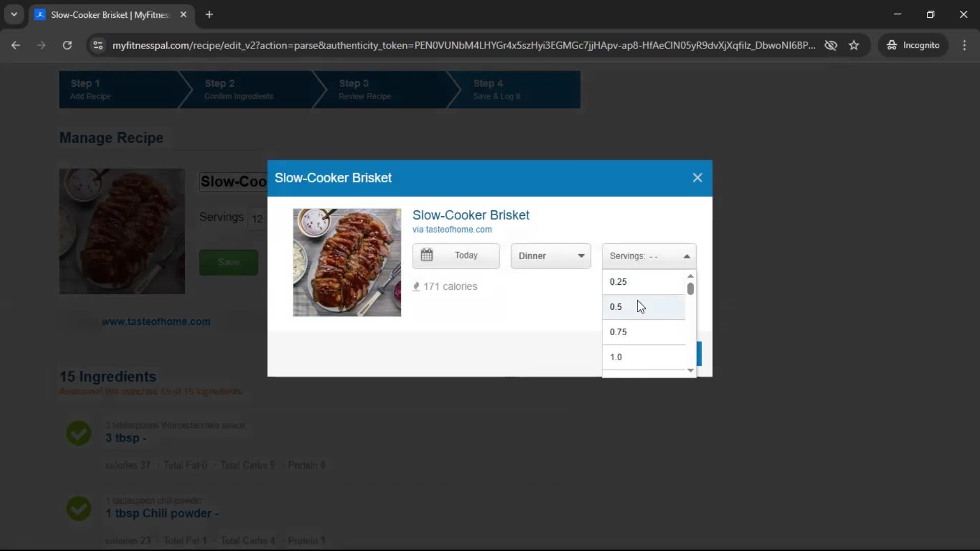The width and height of the screenshot is (980, 551).
Task: Close the Slow-Cooker Brisket dialog
Action: click(x=697, y=178)
